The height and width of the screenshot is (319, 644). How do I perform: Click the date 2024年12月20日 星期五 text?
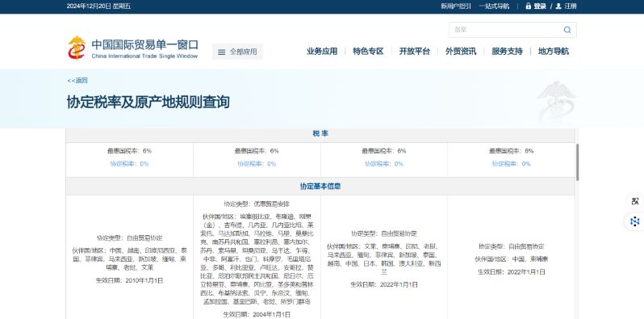tap(98, 6)
